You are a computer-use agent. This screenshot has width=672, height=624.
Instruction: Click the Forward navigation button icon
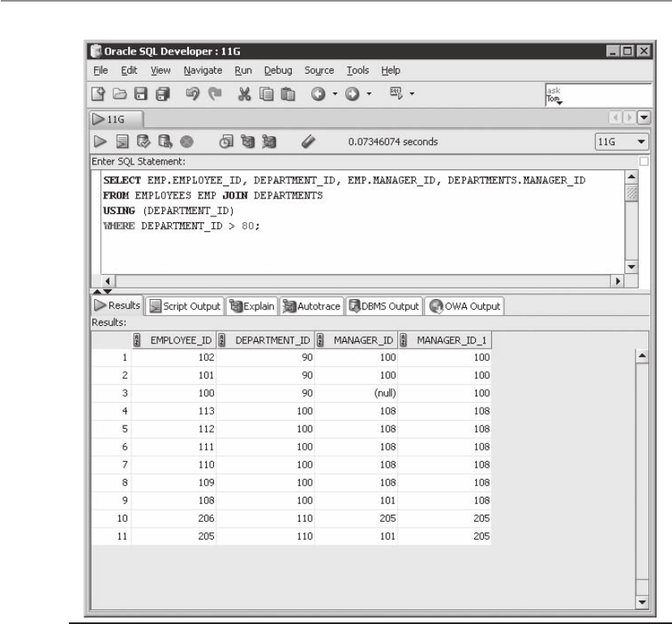(353, 94)
